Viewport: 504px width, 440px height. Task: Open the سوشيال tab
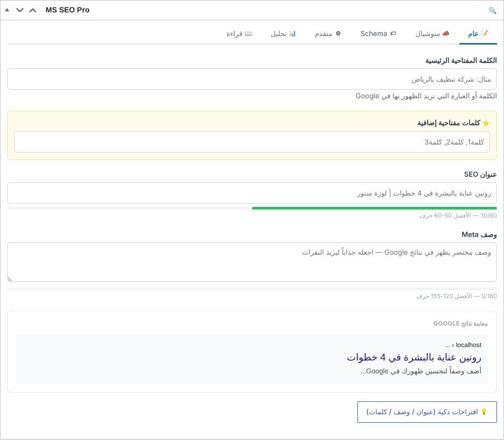(432, 34)
